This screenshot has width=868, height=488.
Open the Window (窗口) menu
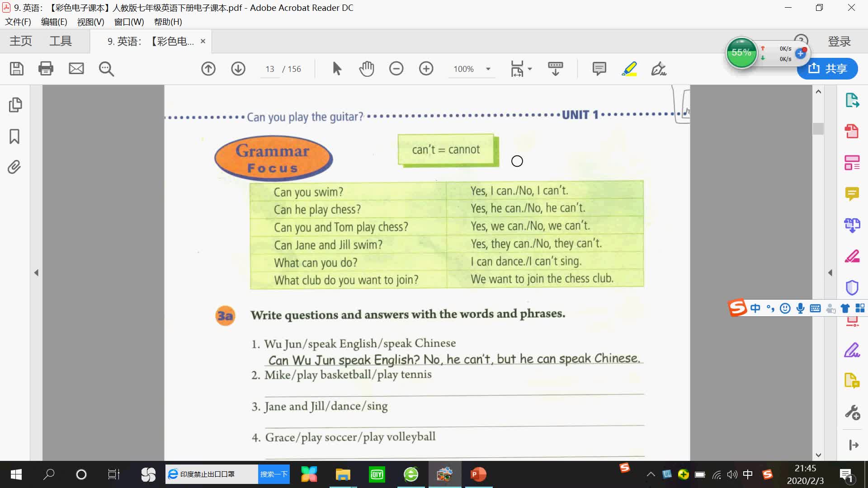tap(129, 22)
